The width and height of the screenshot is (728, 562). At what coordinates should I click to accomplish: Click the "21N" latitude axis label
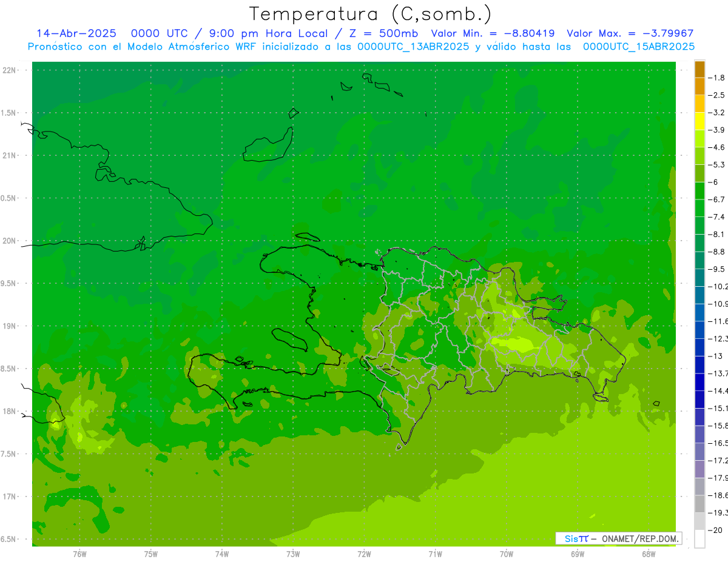pos(10,156)
